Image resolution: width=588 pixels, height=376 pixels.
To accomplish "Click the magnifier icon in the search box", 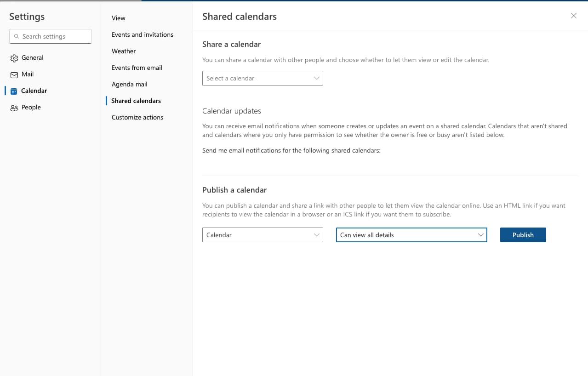I will 17,36.
